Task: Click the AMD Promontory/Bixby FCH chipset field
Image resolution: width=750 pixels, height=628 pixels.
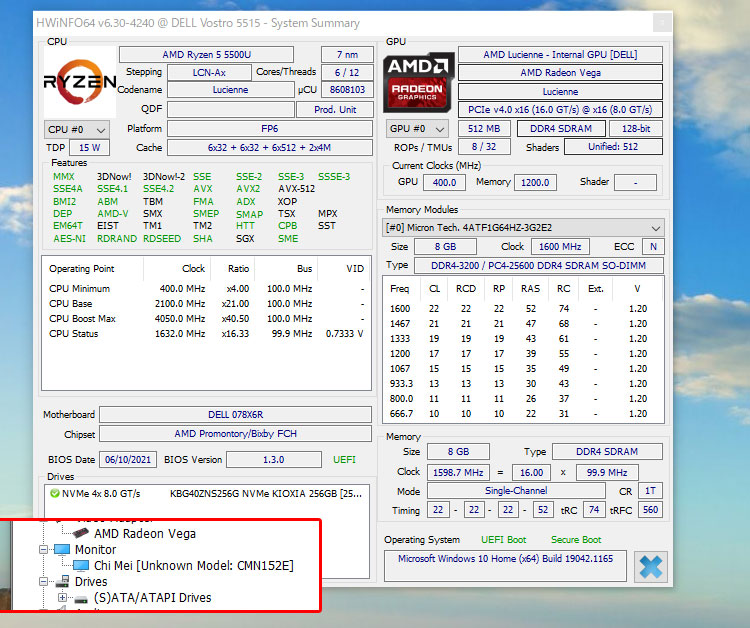Action: point(235,434)
